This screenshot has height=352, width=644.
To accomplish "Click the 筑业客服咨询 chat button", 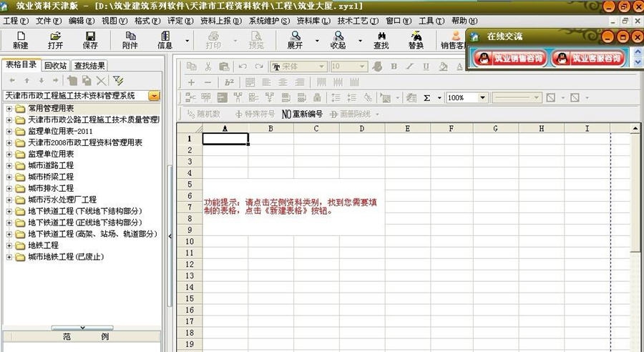I will click(x=588, y=59).
